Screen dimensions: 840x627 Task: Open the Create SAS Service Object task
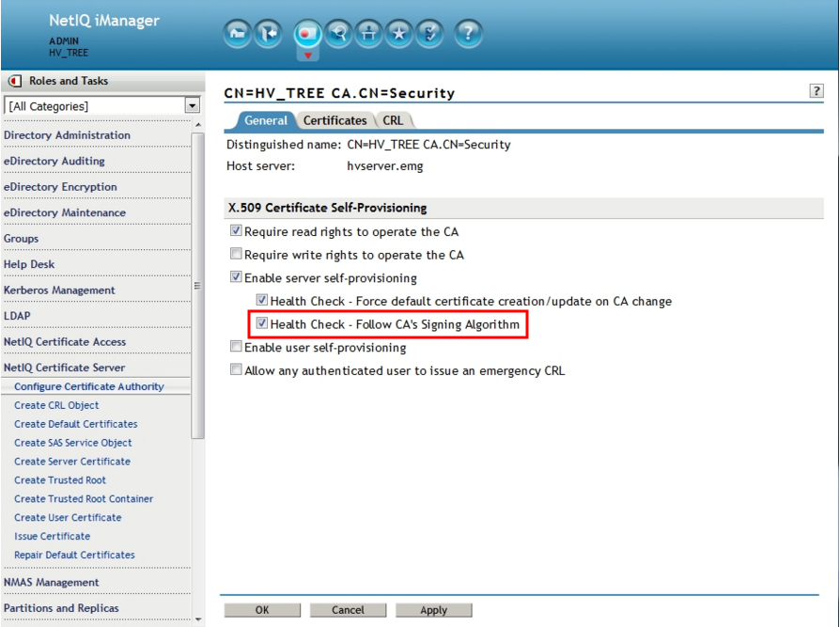[73, 443]
